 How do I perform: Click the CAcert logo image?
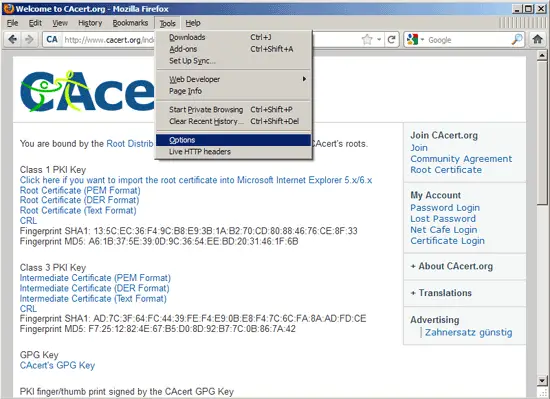pyautogui.click(x=87, y=91)
